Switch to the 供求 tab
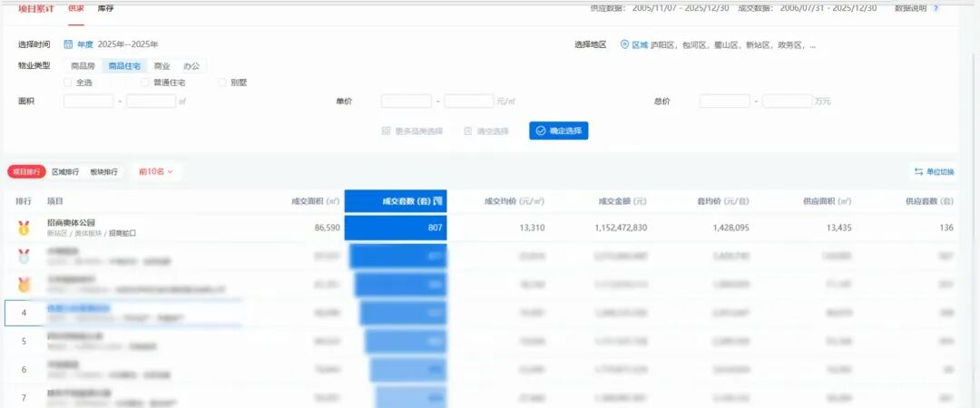 (76, 8)
